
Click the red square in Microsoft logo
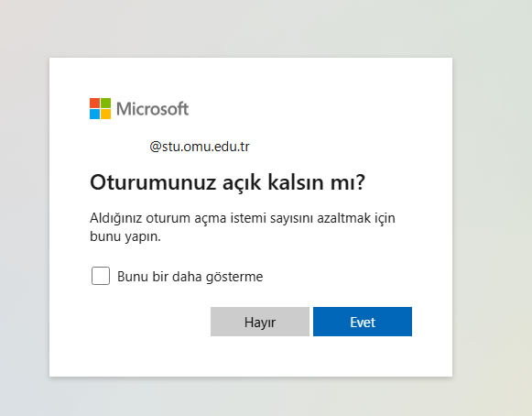point(94,104)
